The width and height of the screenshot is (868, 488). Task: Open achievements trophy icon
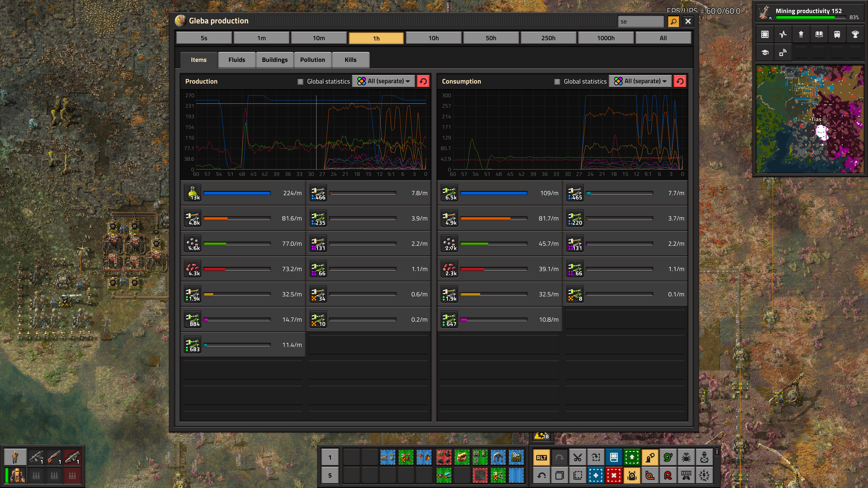(855, 34)
